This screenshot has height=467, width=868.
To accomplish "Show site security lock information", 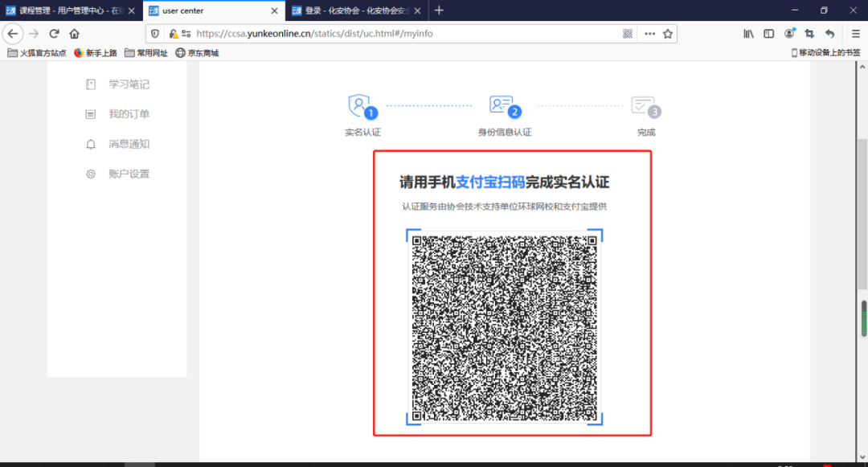I will click(x=174, y=34).
